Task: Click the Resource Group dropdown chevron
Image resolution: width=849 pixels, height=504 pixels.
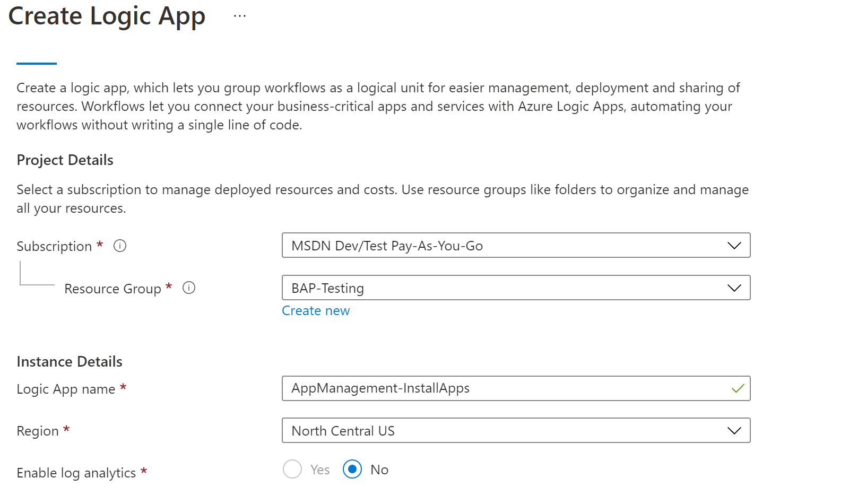Action: pyautogui.click(x=734, y=288)
